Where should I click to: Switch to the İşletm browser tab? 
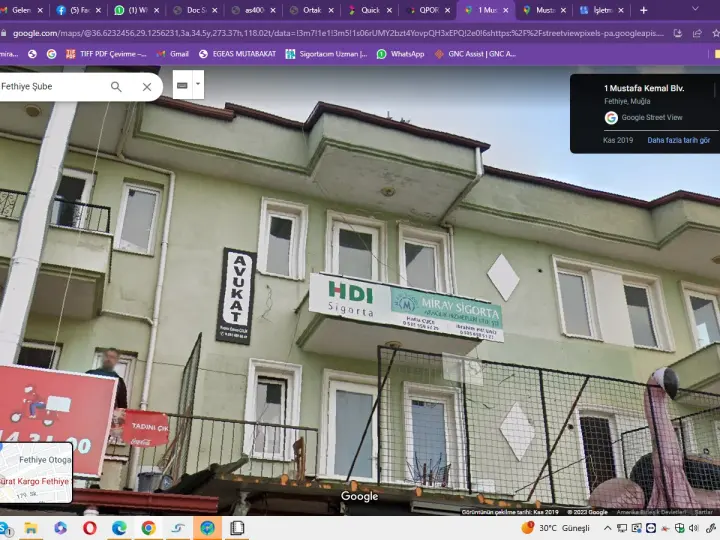click(x=602, y=10)
